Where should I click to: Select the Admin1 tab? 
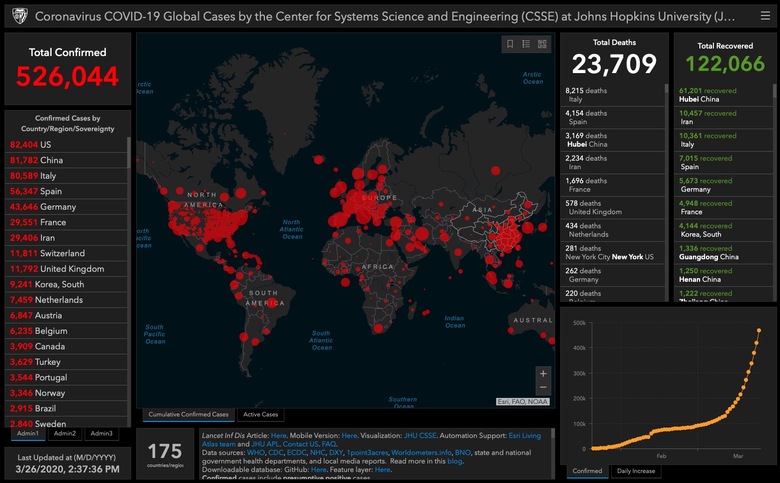point(28,434)
